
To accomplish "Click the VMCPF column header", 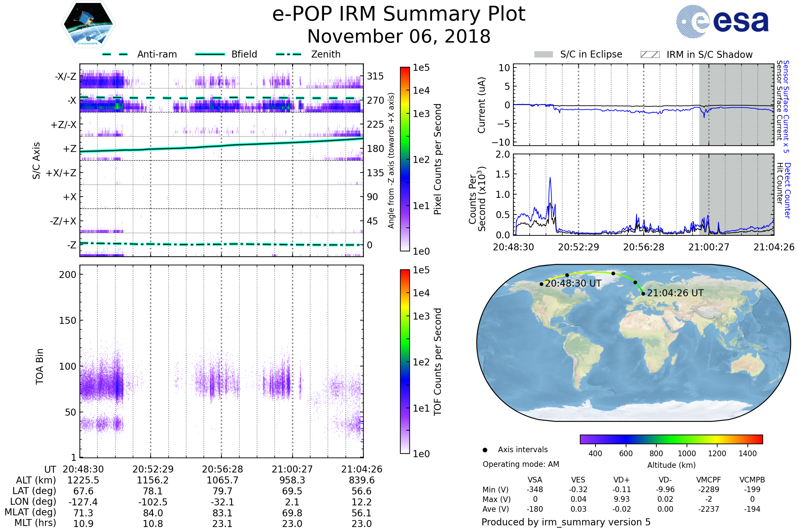I will pos(709,480).
